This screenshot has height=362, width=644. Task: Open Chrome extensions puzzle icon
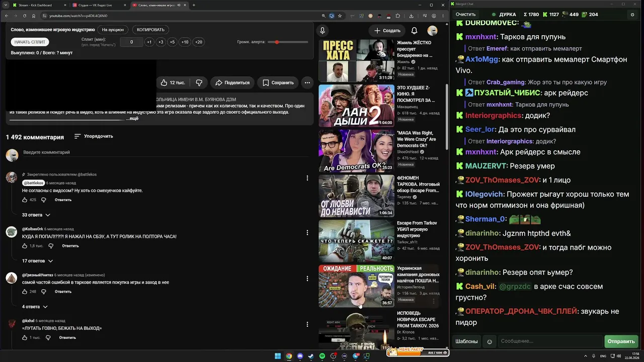398,16
